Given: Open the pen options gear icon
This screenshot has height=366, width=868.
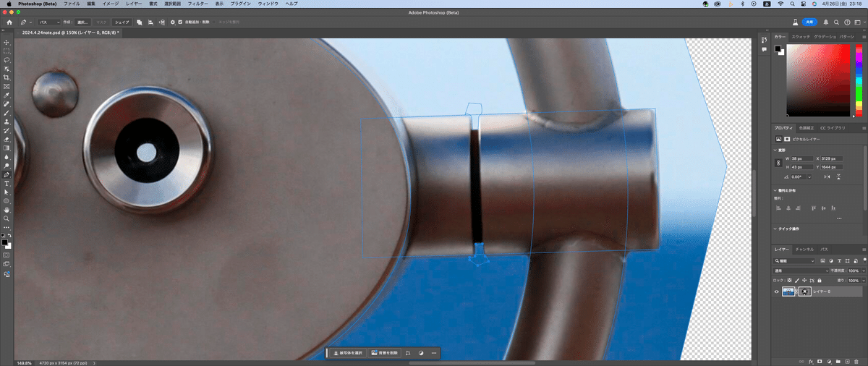Looking at the screenshot, I should coord(172,22).
